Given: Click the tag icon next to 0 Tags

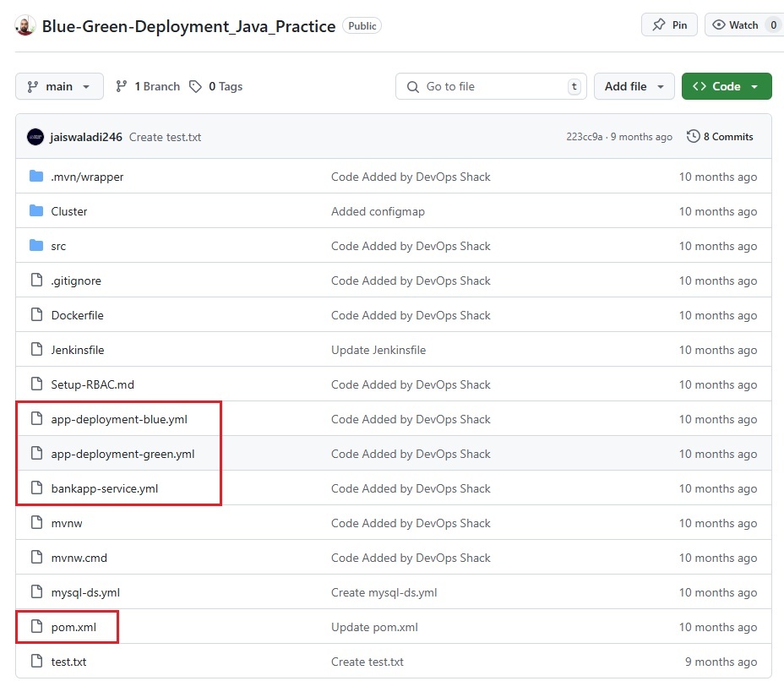Looking at the screenshot, I should [x=196, y=86].
